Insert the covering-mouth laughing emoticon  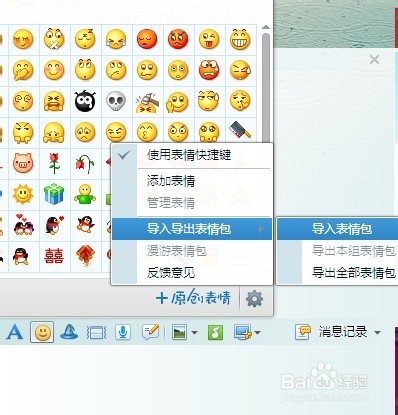[23, 71]
